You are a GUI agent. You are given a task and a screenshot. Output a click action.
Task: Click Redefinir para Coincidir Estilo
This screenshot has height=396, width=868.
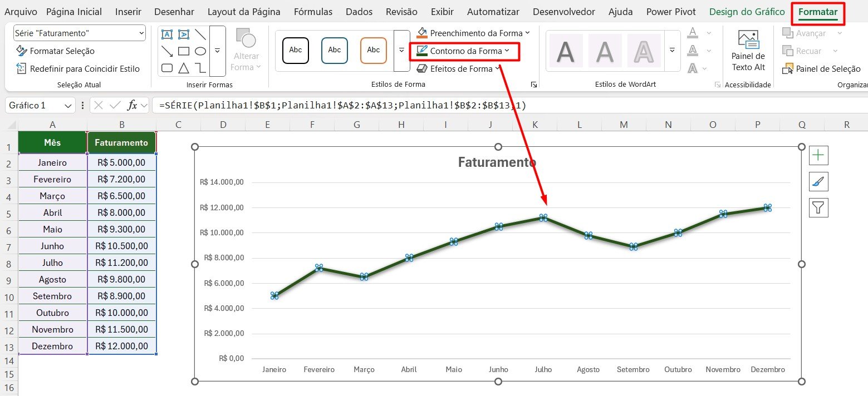point(77,69)
